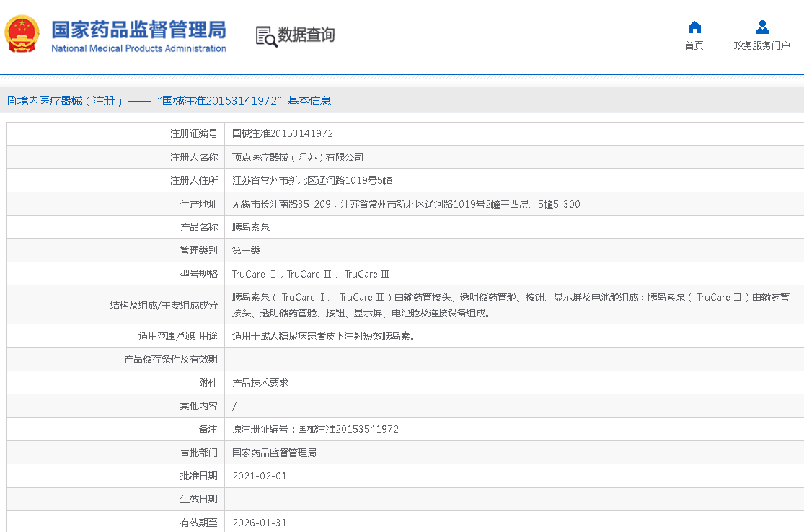The width and height of the screenshot is (804, 532).
Task: Open the 首页 text link
Action: coord(694,45)
